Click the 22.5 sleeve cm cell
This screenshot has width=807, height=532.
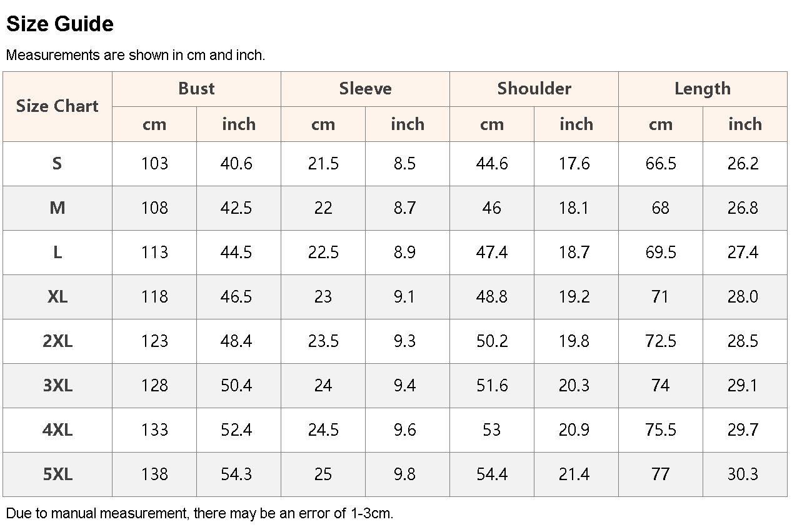pyautogui.click(x=323, y=253)
